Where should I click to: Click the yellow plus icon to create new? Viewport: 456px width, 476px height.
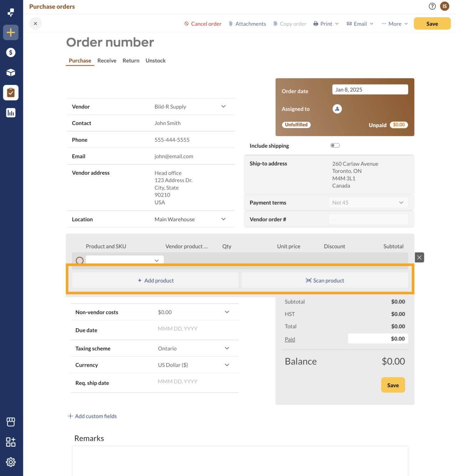11,32
